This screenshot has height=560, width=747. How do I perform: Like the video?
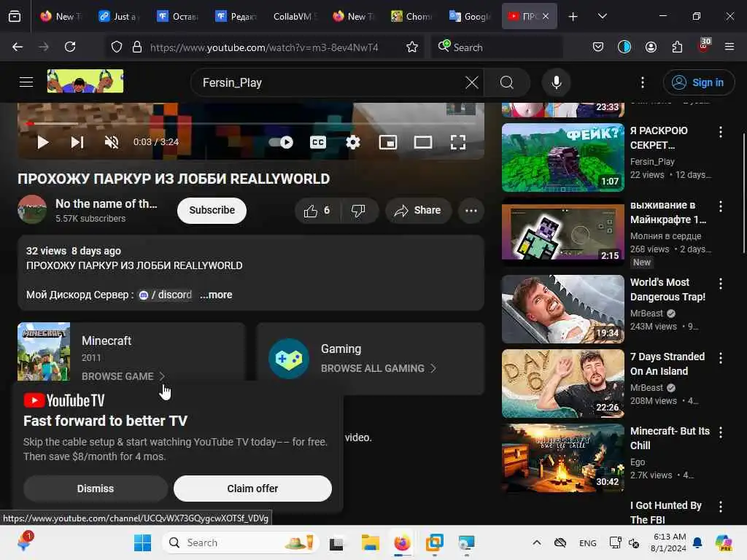pyautogui.click(x=318, y=211)
